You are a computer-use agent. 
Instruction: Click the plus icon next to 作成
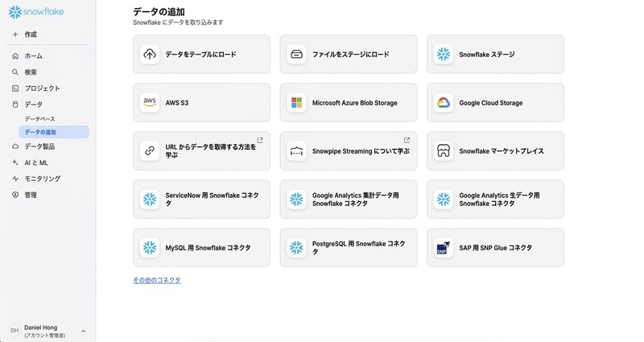[x=15, y=35]
